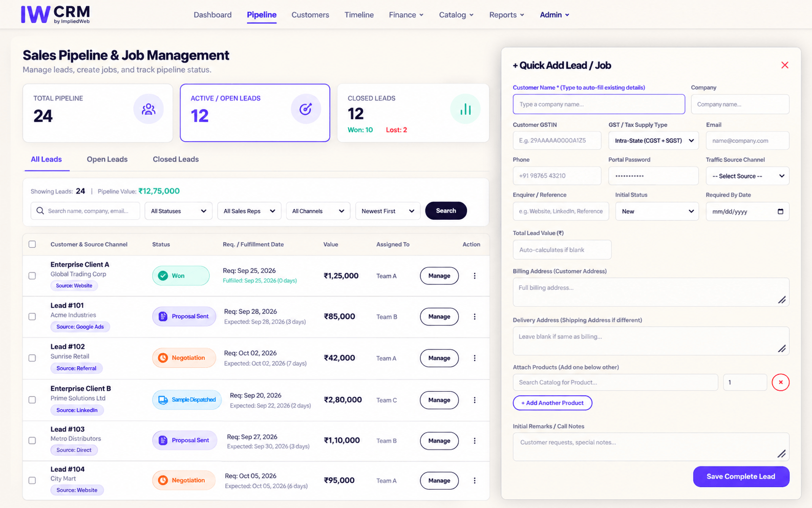Select the Enterprise Client B row checkbox
812x508 pixels.
pyautogui.click(x=32, y=400)
